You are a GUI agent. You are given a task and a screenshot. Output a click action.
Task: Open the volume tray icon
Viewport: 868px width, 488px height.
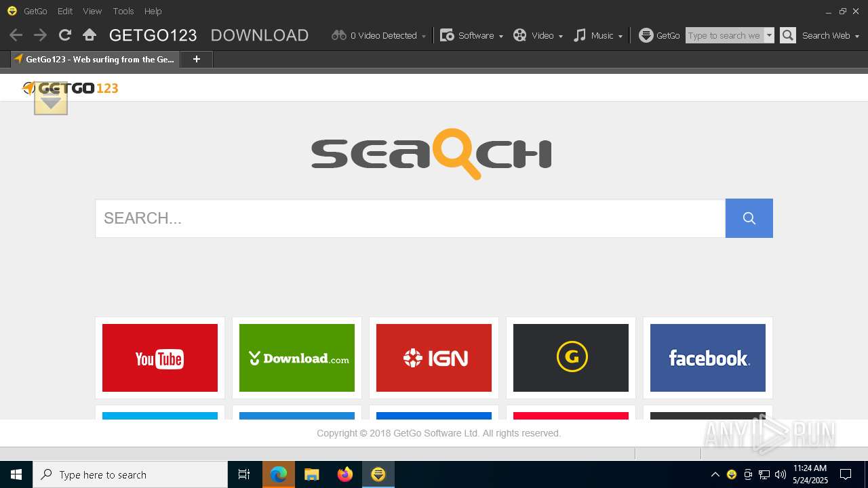781,474
